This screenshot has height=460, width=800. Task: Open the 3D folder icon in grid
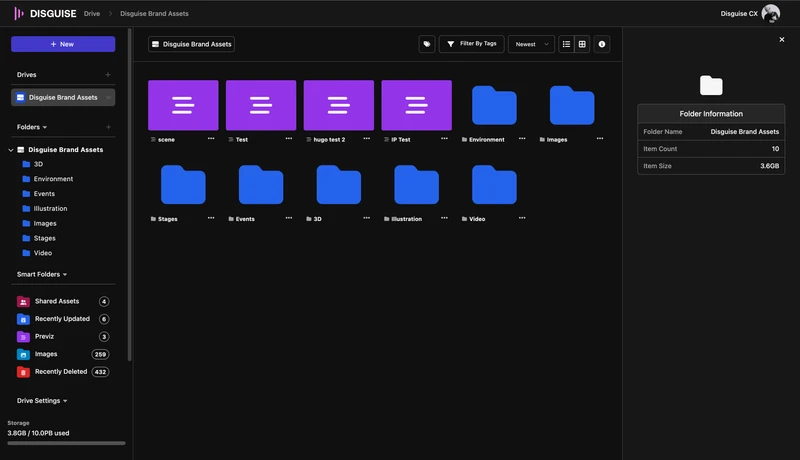pyautogui.click(x=339, y=185)
